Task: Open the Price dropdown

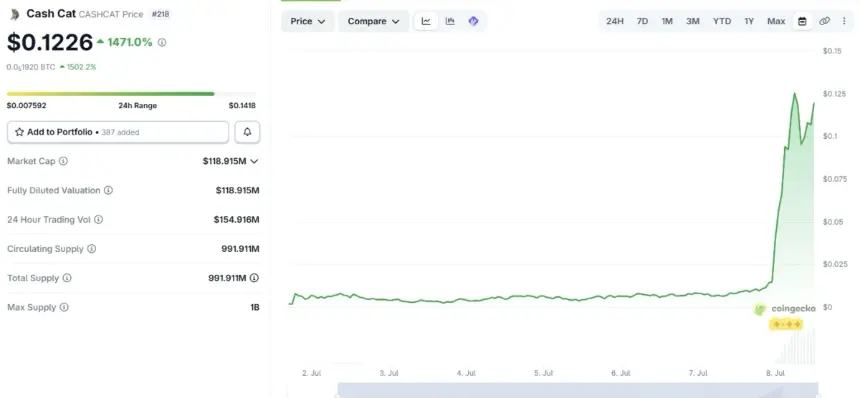Action: tap(308, 21)
